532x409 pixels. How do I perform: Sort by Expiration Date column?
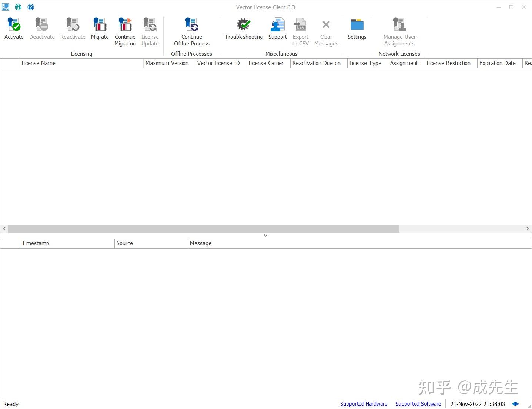click(x=500, y=63)
